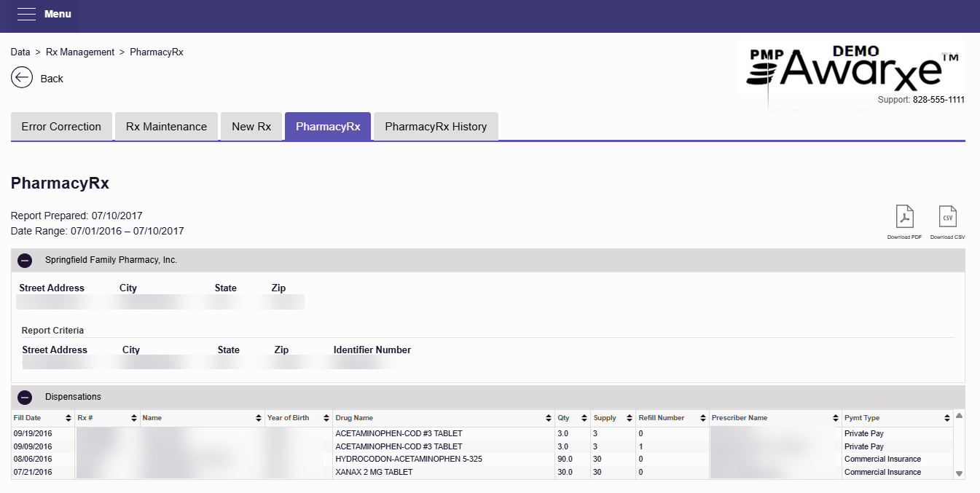The image size is (980, 493).
Task: Click Commercial Insurance in the XANAX row
Action: tap(882, 472)
